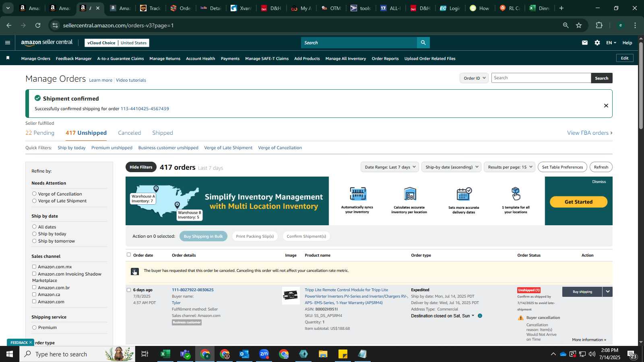Expand the browser tab search chevron

[8, 8]
